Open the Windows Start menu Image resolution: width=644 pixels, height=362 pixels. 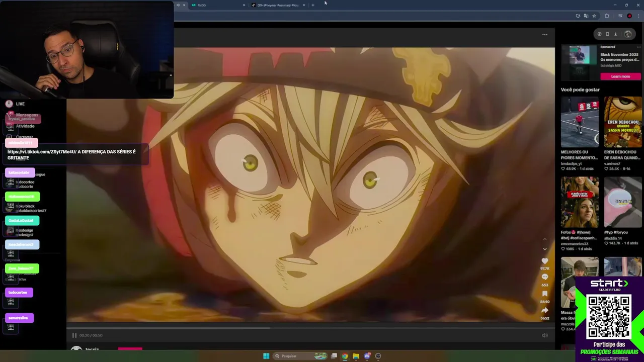[266, 356]
